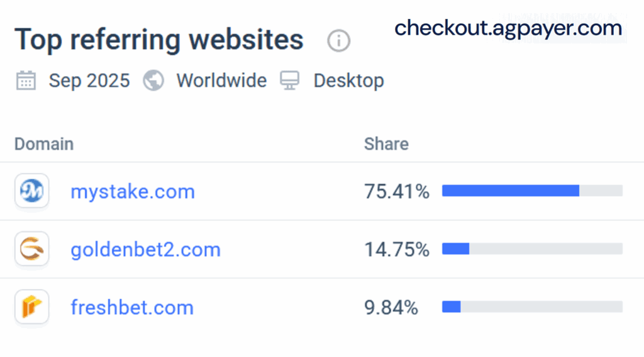Click the goldenbet2.com logo icon

coord(31,249)
